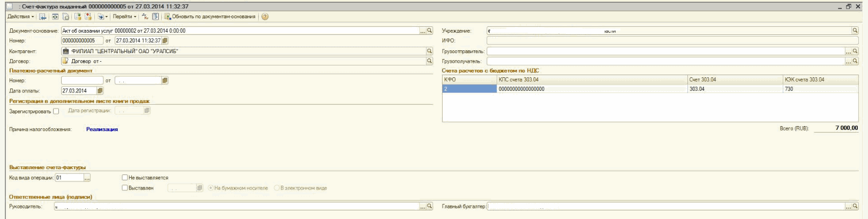Open calendar next to Дата оплаты
Viewport: 868px width, 219px height.
coord(100,91)
